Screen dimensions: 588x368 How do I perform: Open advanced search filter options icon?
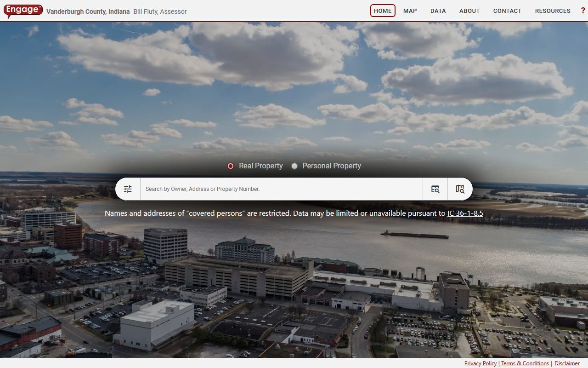(x=128, y=189)
